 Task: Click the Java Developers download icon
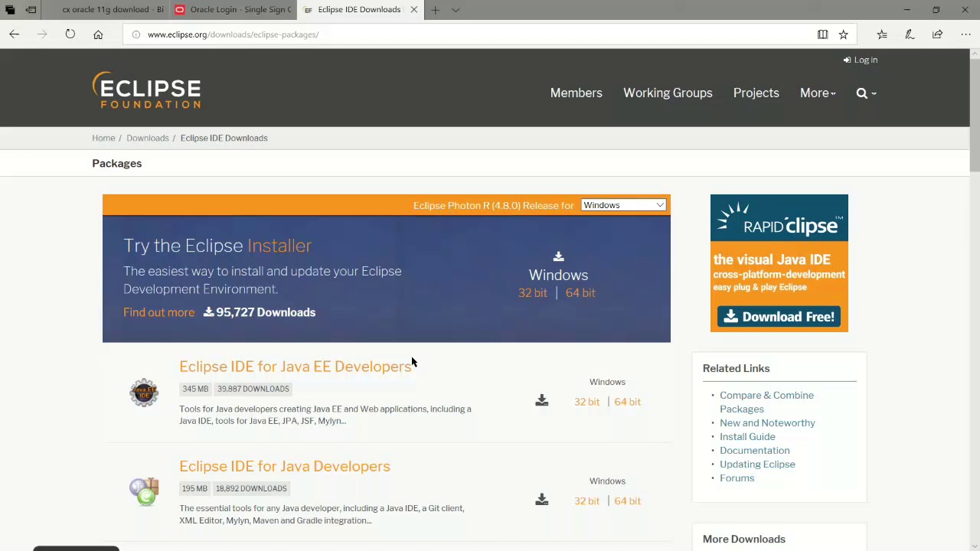(x=541, y=500)
